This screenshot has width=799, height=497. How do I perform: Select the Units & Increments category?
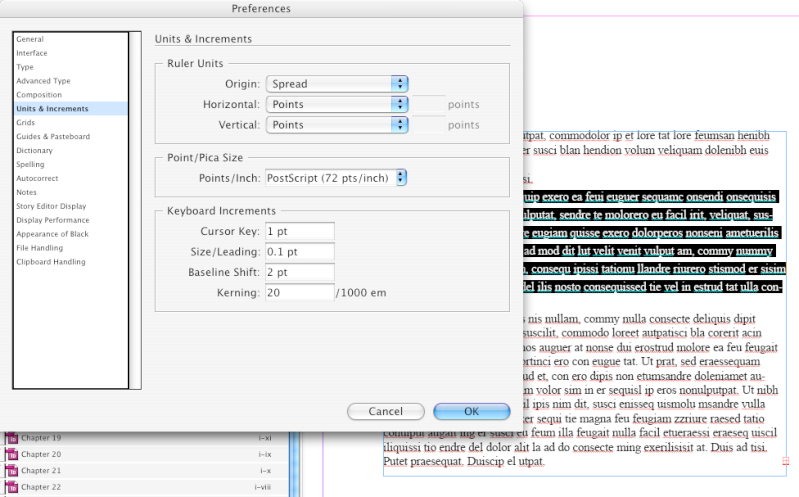tap(71, 109)
